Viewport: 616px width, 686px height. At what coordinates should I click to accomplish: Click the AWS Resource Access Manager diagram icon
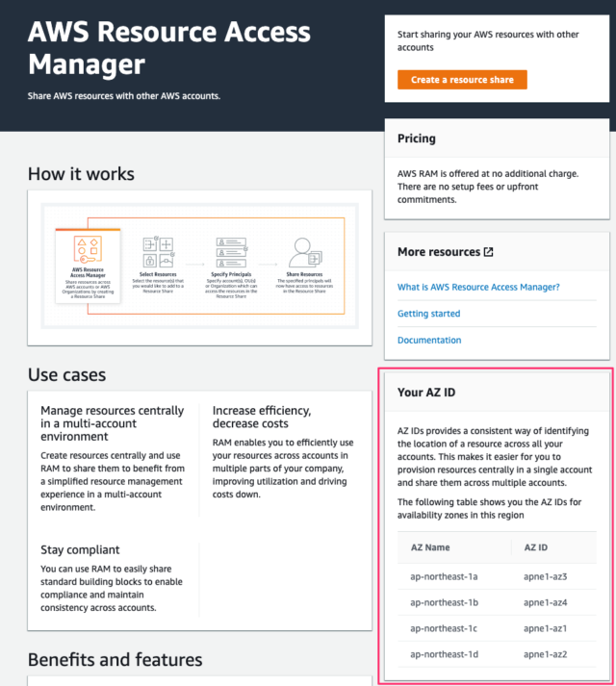pos(88,249)
